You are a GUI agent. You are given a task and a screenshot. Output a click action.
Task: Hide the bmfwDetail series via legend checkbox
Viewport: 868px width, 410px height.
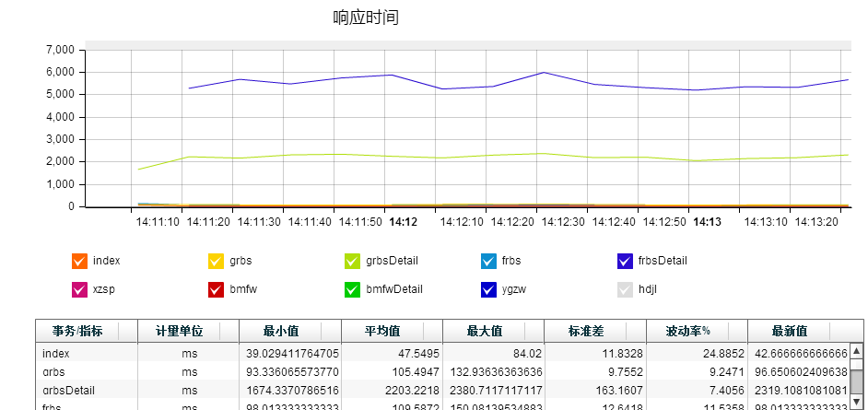352,290
